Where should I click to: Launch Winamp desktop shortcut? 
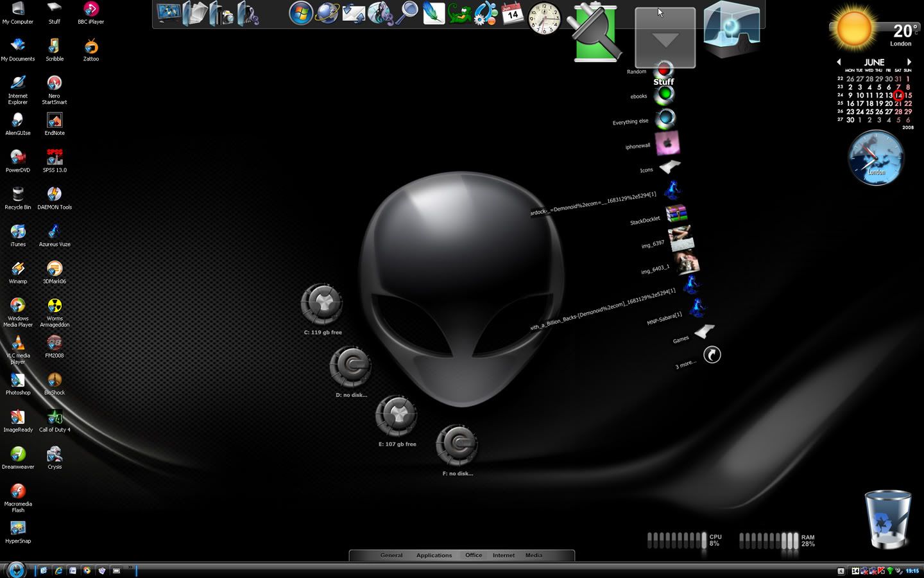[18, 273]
